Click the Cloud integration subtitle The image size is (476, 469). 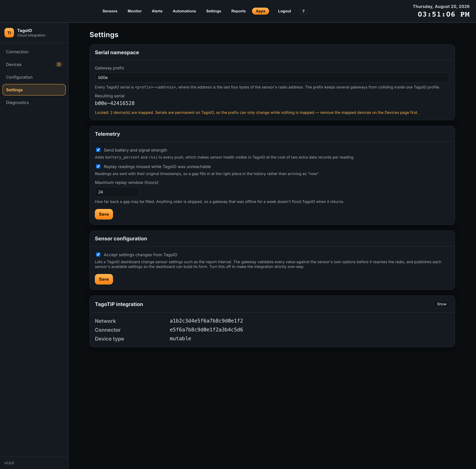(x=31, y=35)
